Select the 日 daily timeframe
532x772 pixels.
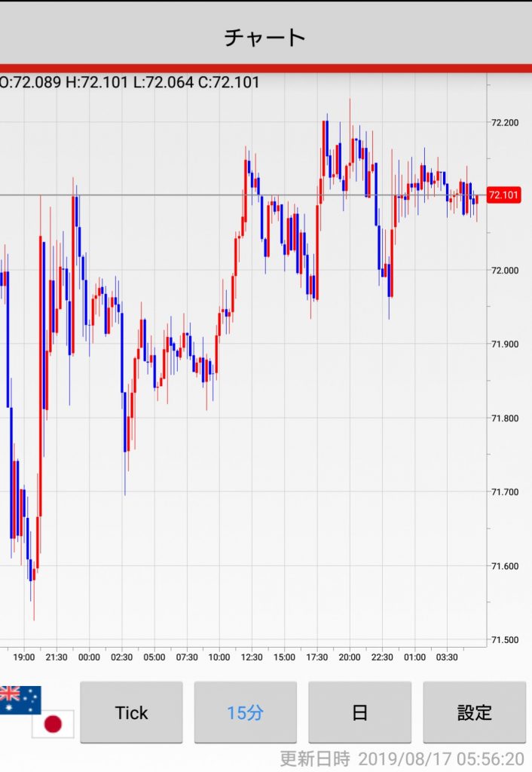[x=359, y=712]
